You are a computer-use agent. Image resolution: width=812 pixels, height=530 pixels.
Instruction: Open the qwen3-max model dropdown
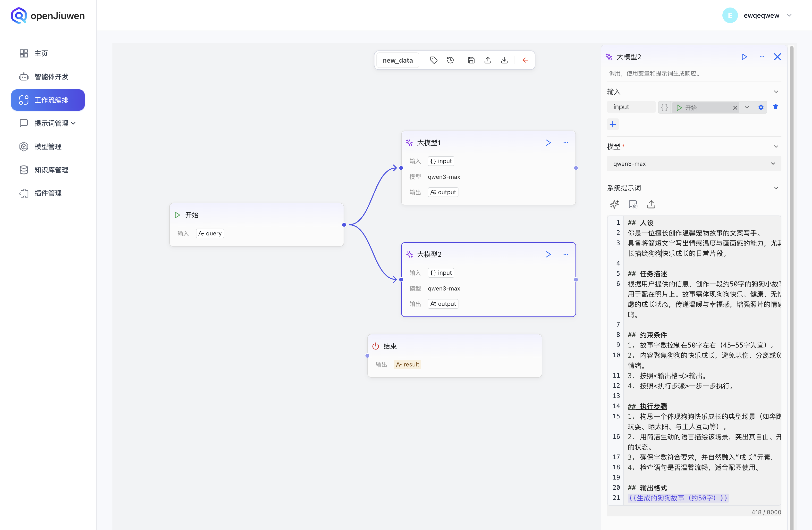click(694, 164)
